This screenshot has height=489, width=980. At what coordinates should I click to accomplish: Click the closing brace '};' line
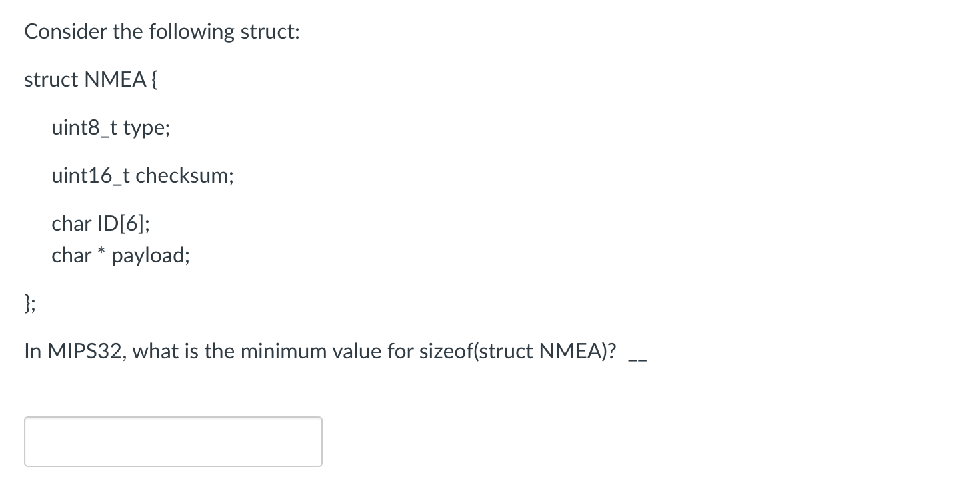pos(29,303)
